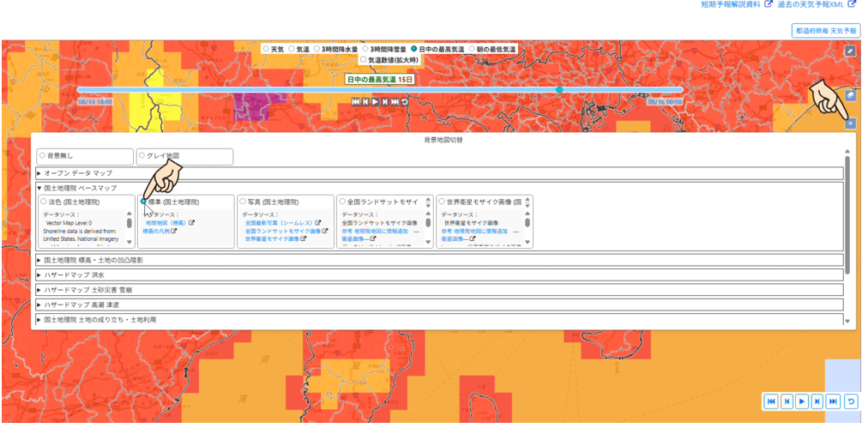Open the 全国最新写真（シームレス） source link

[280, 223]
